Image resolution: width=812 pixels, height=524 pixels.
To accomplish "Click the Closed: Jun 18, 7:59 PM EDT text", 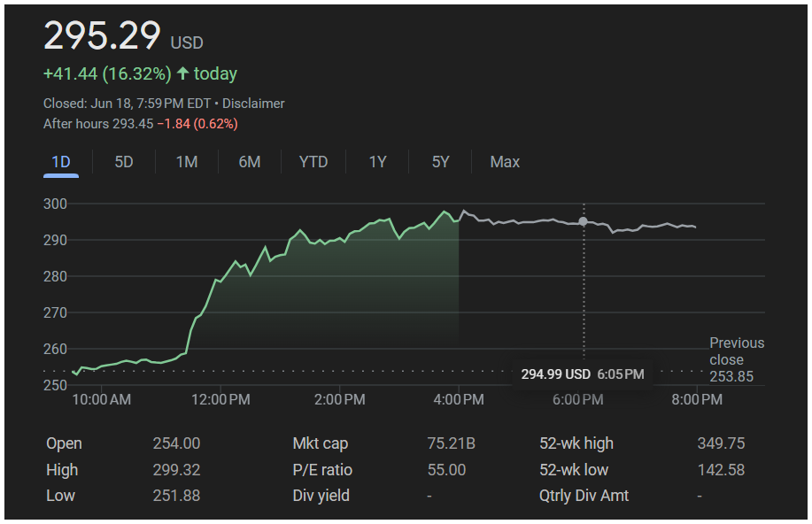I will click(127, 104).
